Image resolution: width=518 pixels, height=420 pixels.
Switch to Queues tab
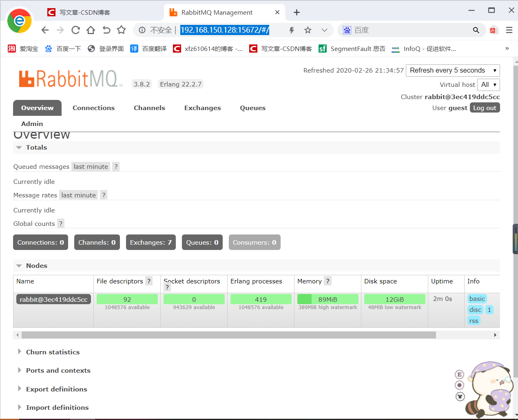tap(252, 108)
